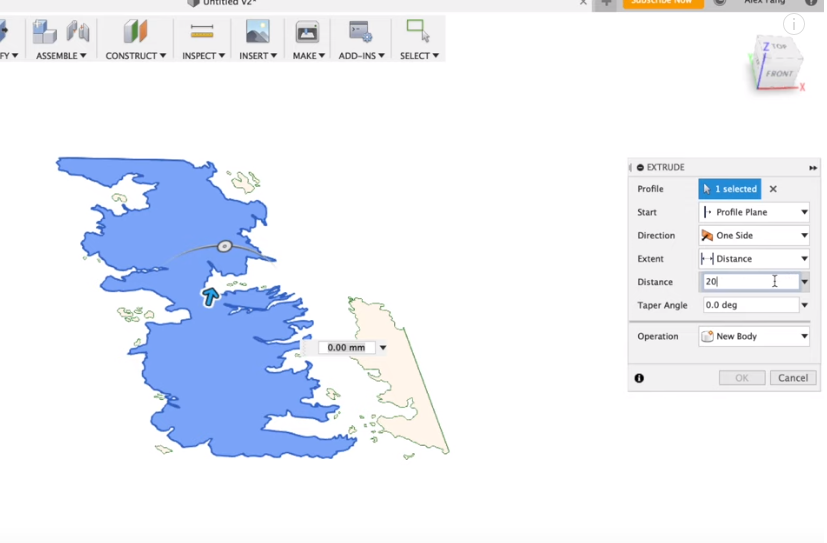
Task: Open the INSPECT menu
Action: (x=204, y=55)
